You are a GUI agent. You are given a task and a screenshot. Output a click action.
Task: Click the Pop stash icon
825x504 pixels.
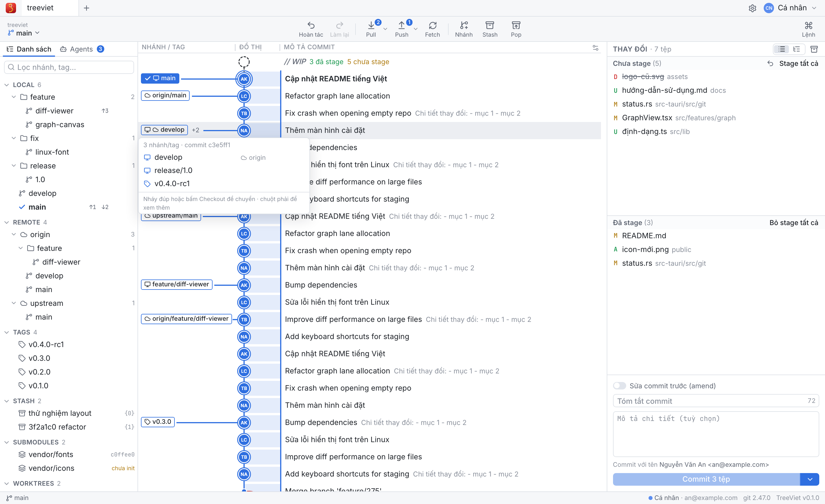516,25
